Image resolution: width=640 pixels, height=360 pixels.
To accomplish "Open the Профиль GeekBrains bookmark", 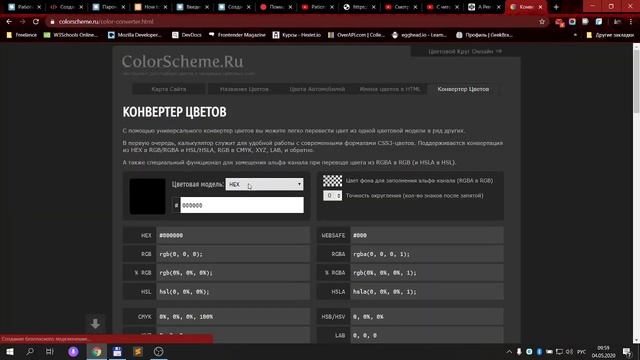I will (x=484, y=35).
